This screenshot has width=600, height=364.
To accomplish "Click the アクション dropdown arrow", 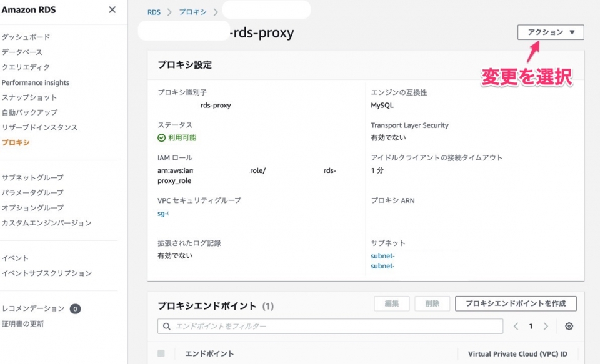I will [573, 32].
